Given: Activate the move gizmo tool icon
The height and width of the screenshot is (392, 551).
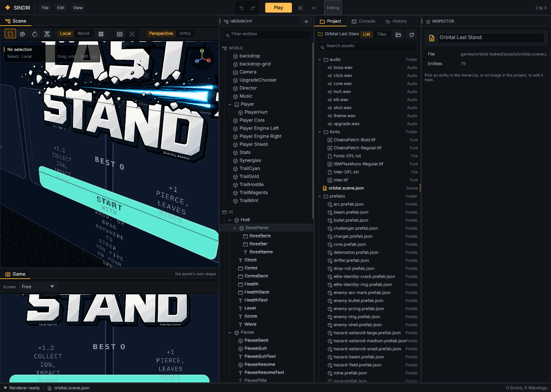Looking at the screenshot, I should point(23,34).
